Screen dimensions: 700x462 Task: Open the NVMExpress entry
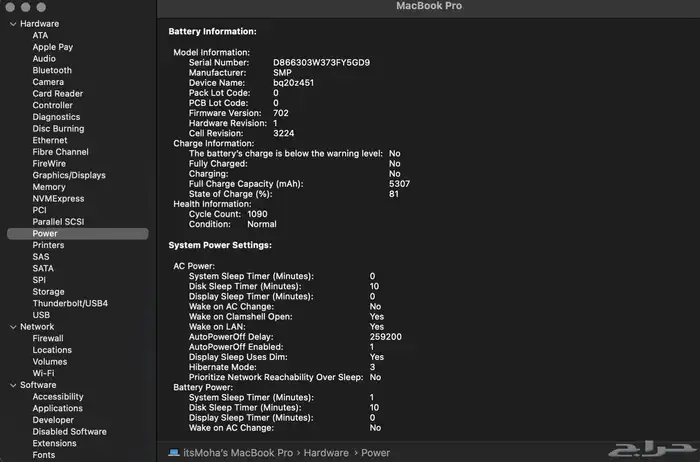pyautogui.click(x=58, y=198)
